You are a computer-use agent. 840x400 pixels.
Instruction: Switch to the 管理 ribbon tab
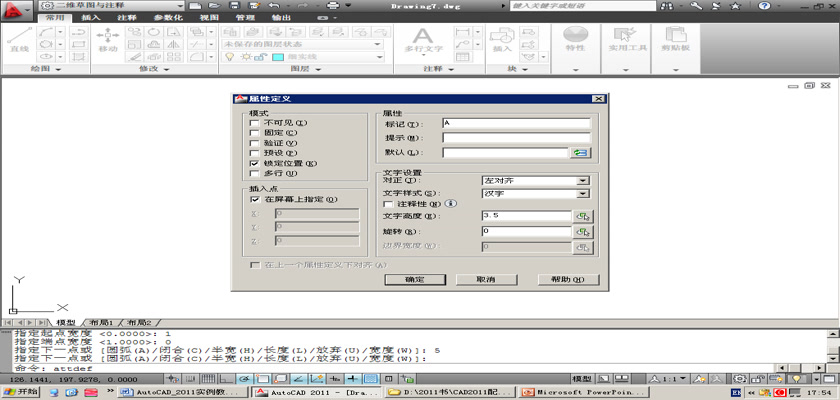coord(245,18)
